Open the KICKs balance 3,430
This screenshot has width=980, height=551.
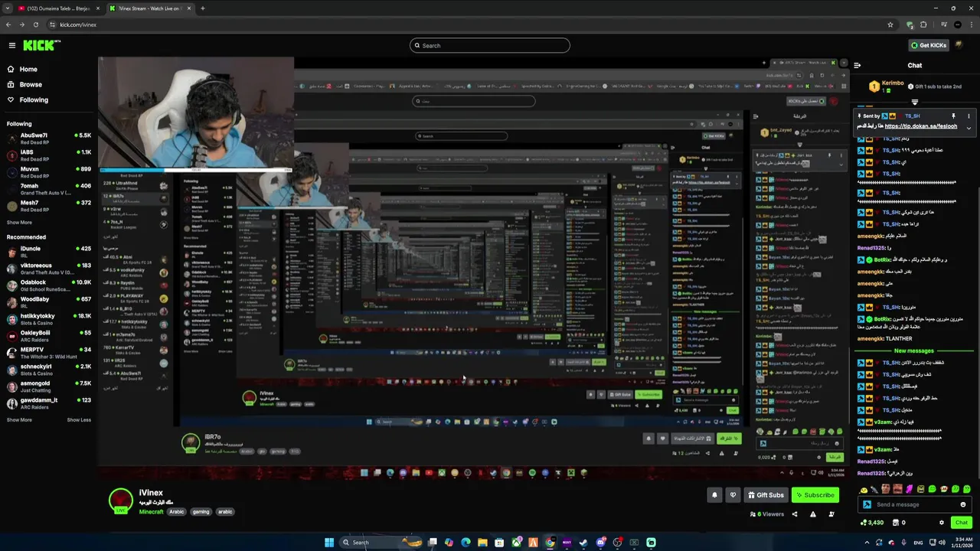coord(871,523)
